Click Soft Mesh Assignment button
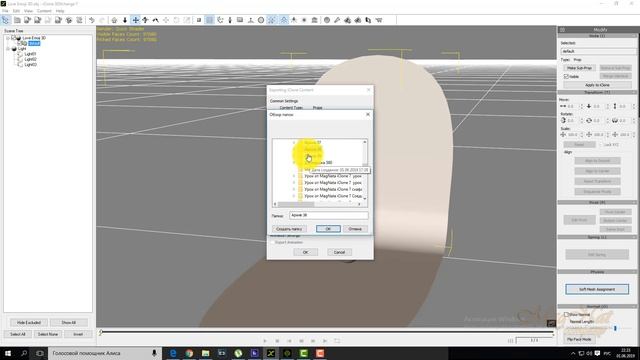 [597, 289]
